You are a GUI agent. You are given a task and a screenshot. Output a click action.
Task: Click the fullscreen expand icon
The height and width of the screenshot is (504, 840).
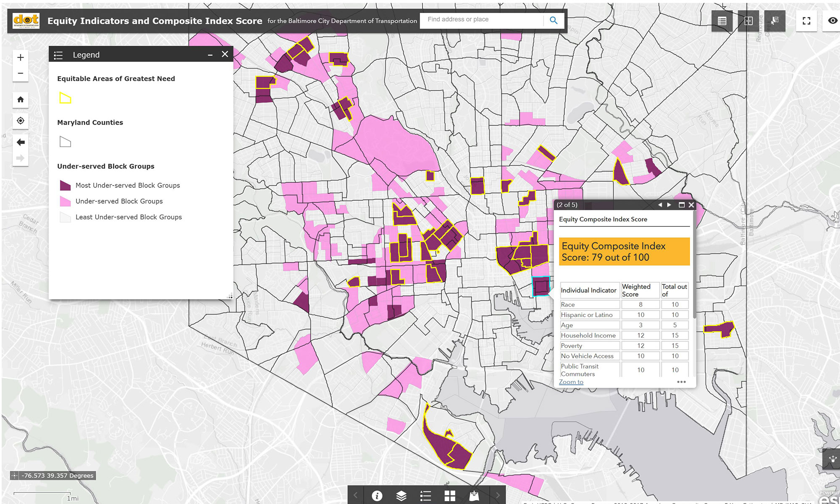(x=806, y=20)
